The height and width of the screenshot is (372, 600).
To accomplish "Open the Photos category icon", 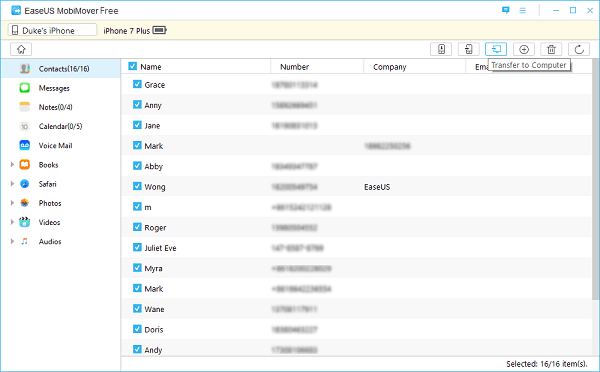I will [24, 203].
